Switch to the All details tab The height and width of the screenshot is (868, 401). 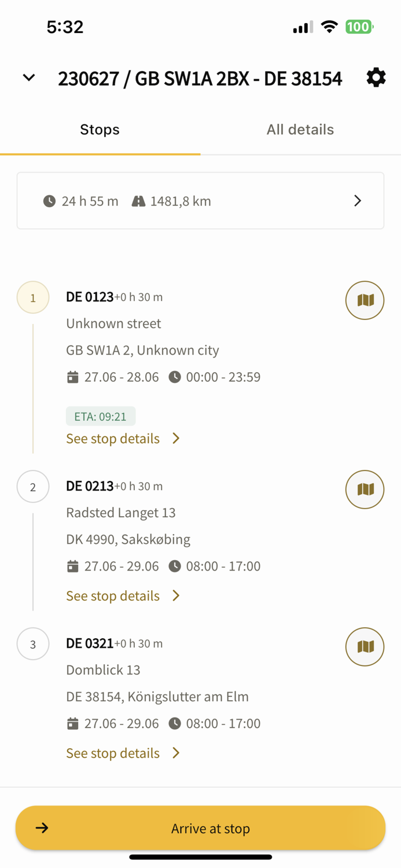300,129
